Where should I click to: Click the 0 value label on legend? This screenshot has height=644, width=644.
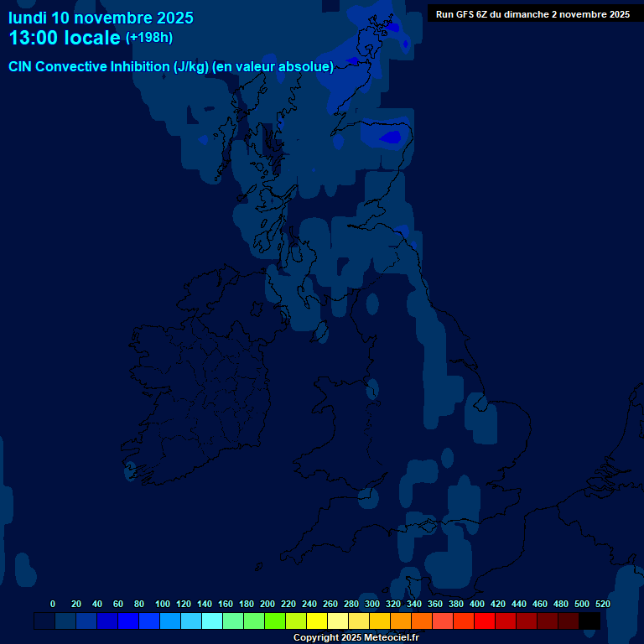[x=53, y=604]
